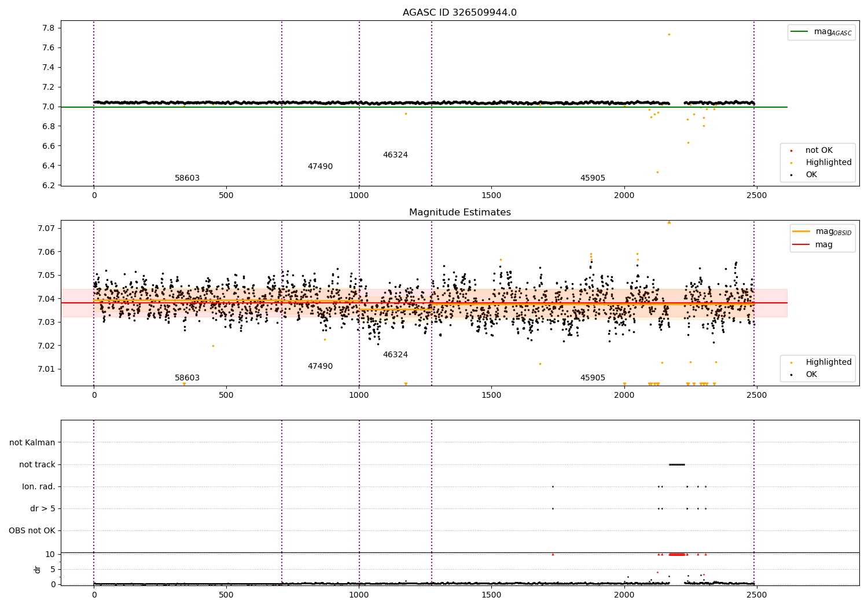The height and width of the screenshot is (608, 868).
Task: Click the 7.04 y-axis tick label
Action: pos(46,299)
